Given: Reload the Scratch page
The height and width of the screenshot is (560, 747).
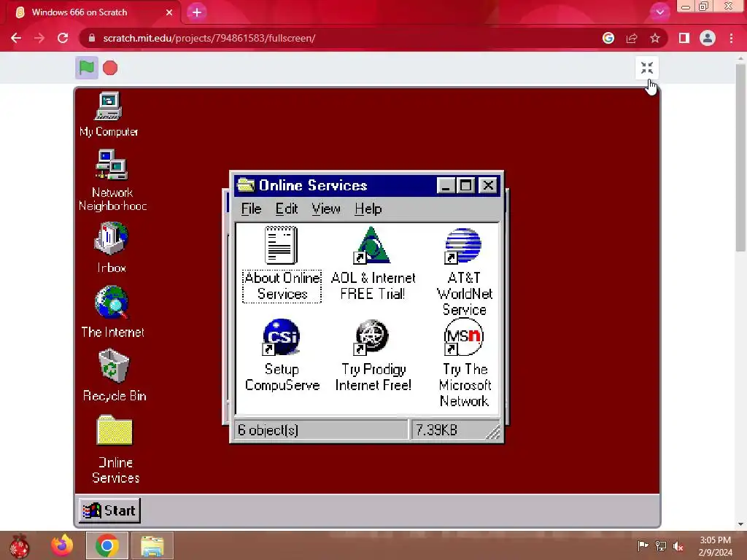Looking at the screenshot, I should coord(63,38).
